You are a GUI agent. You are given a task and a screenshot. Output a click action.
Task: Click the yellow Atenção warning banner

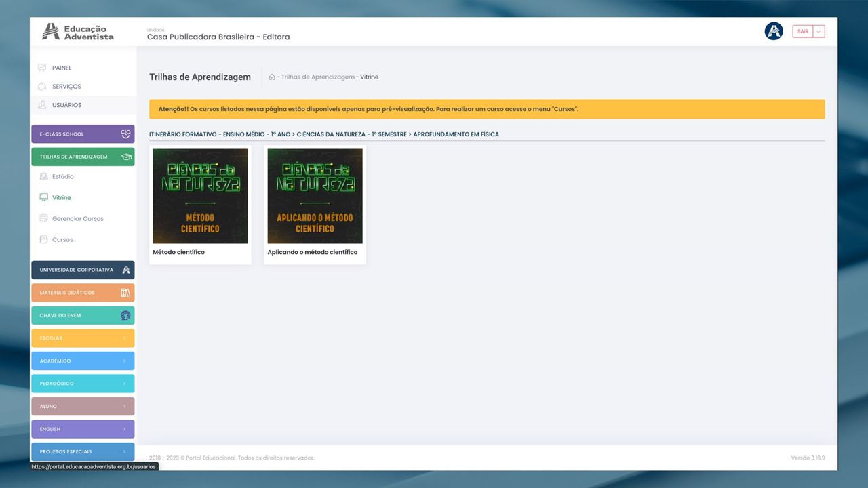pyautogui.click(x=487, y=109)
